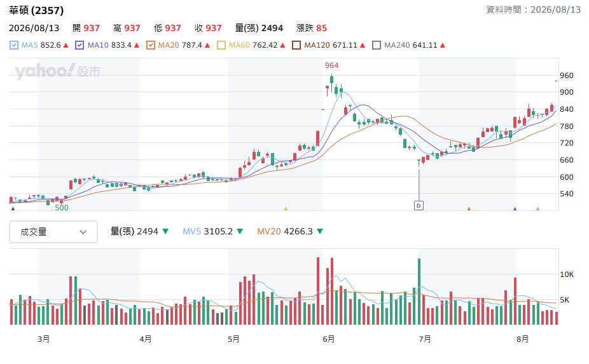Click the 5月 label on time axis
This screenshot has height=364, width=589.
tap(233, 339)
